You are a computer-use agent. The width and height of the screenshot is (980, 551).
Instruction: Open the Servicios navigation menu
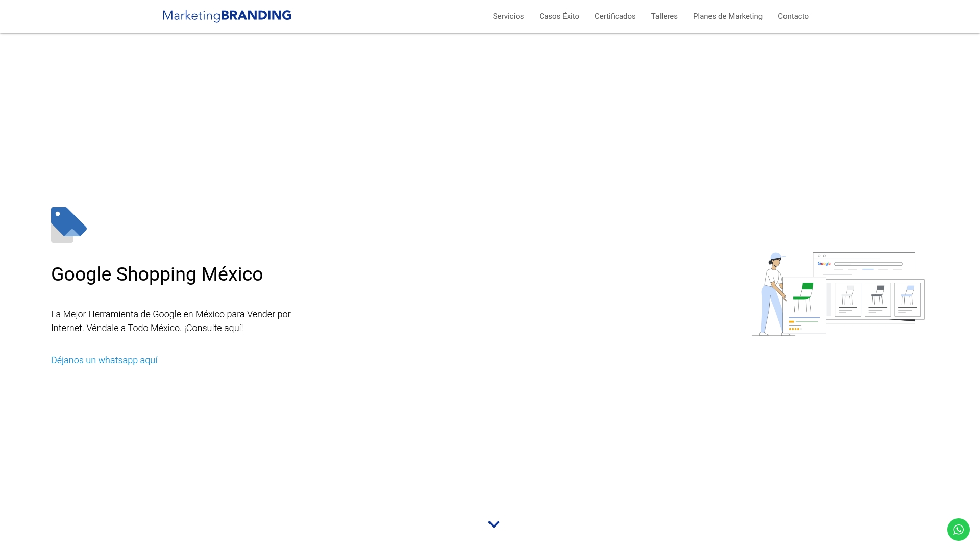(x=508, y=16)
